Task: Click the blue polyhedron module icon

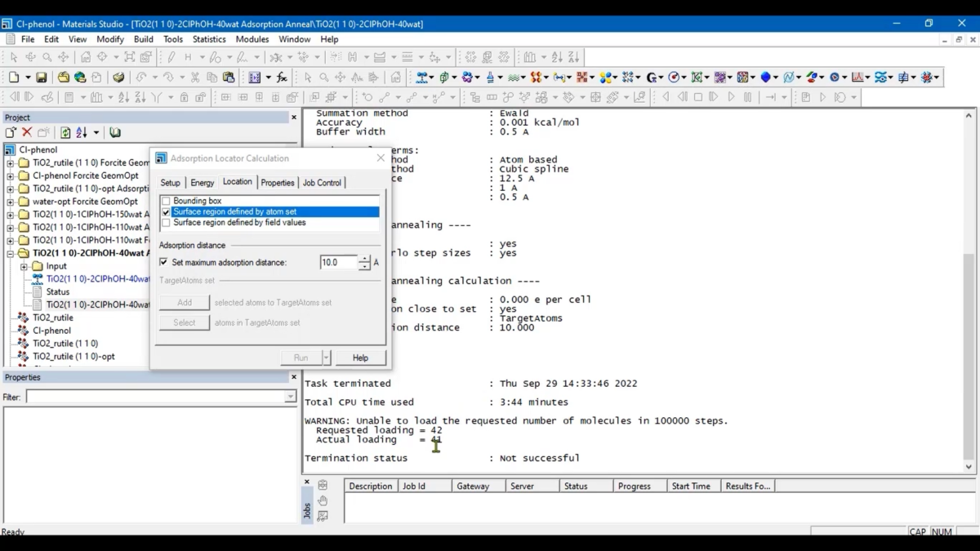Action: coord(766,78)
